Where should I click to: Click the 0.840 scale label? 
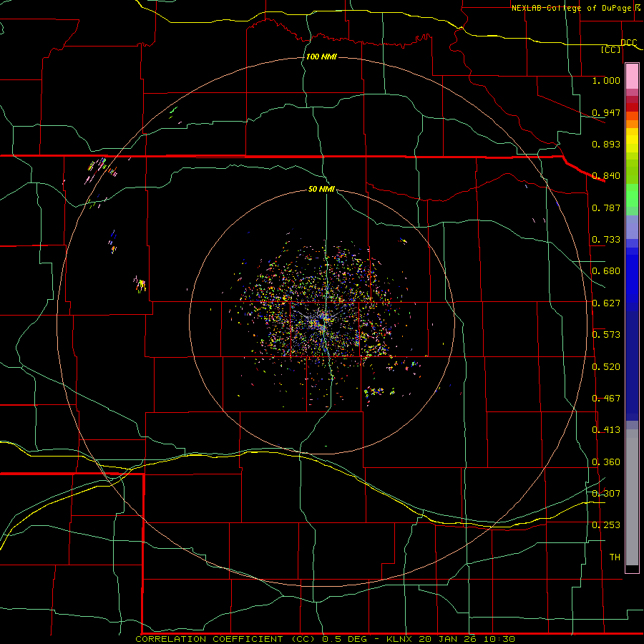tap(606, 176)
